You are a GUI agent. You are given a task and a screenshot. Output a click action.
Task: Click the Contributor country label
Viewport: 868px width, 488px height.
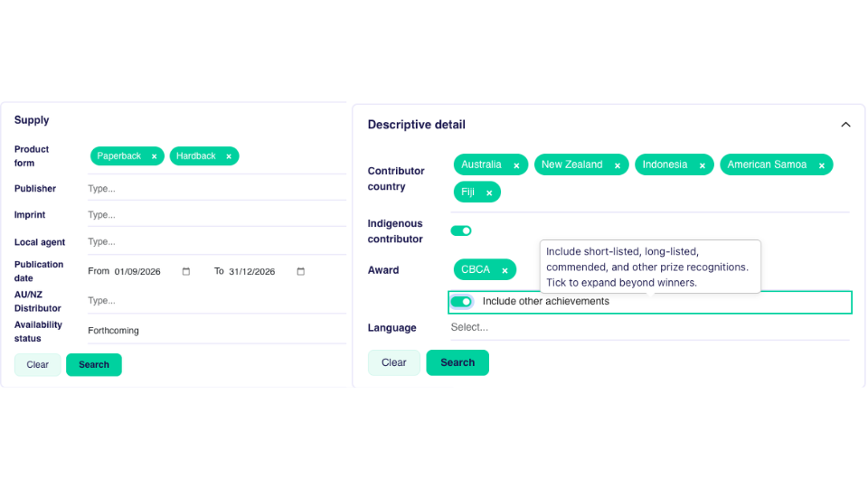396,179
